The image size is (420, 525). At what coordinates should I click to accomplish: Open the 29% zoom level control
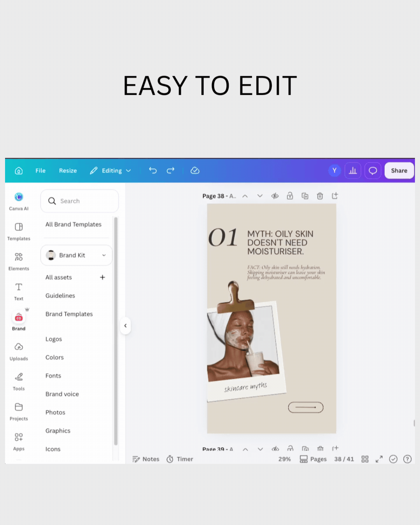(x=284, y=459)
